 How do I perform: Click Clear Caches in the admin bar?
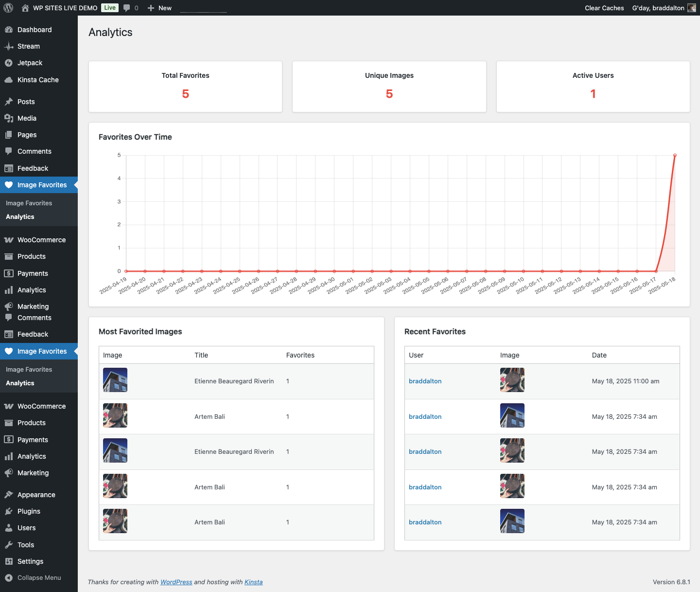(604, 8)
